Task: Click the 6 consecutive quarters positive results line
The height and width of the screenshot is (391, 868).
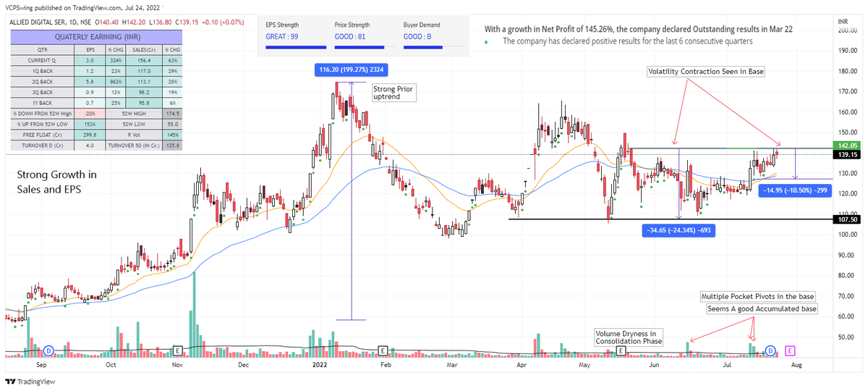Action: (x=627, y=42)
